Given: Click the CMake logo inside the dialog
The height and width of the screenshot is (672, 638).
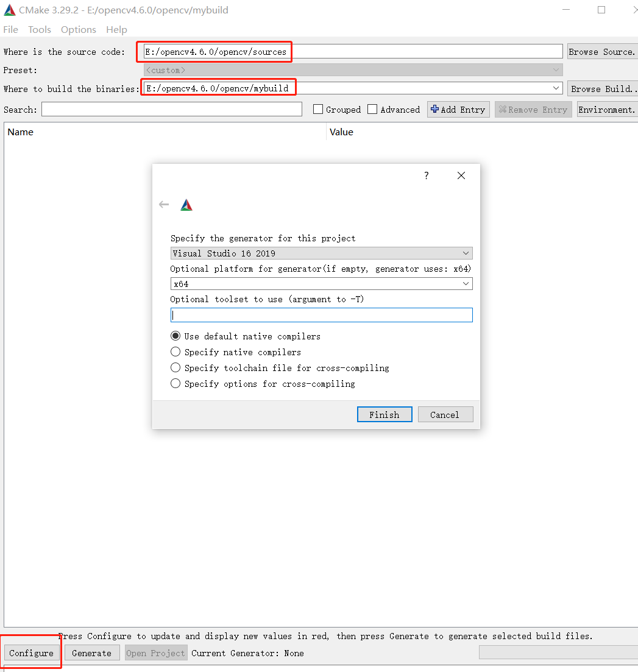Looking at the screenshot, I should (186, 205).
